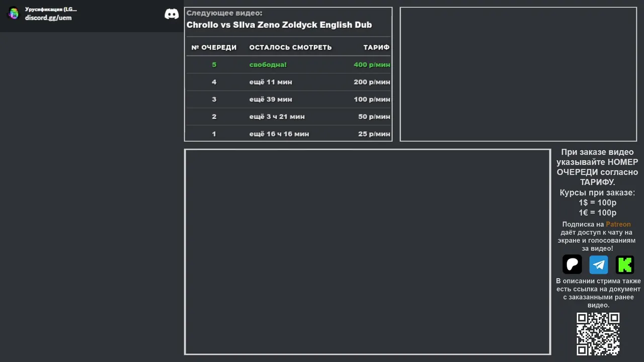Click the ОСТАЛОСЬ СМОТРЕТЬ column header

(x=290, y=47)
